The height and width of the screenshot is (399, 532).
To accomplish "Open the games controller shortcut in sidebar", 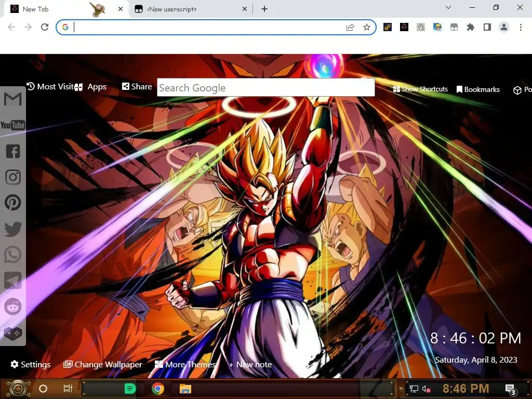I will pyautogui.click(x=13, y=333).
